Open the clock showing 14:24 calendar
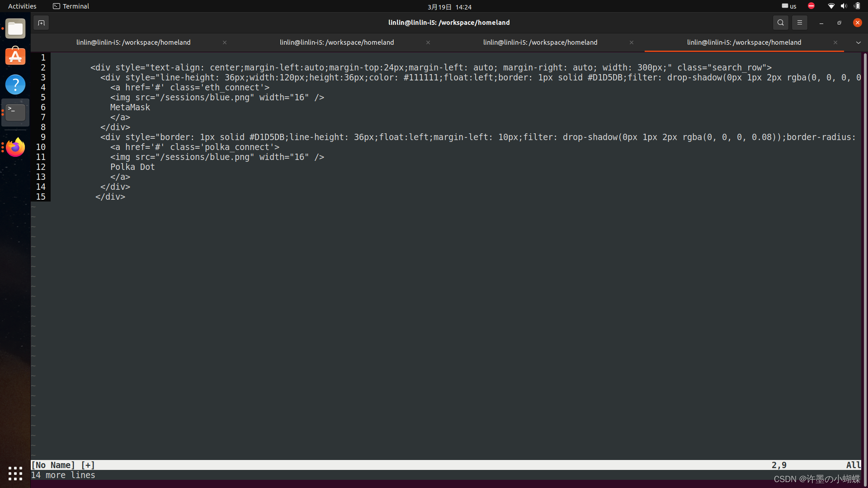 pyautogui.click(x=449, y=7)
